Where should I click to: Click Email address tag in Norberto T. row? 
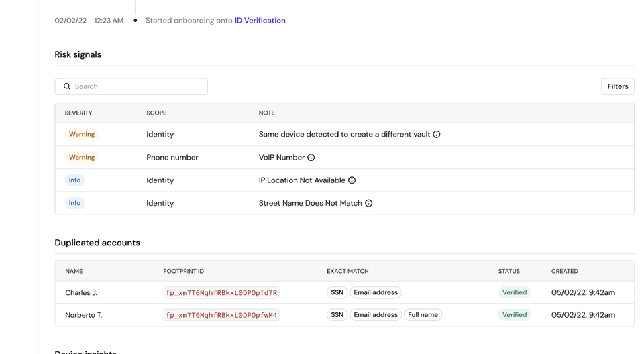tap(376, 315)
